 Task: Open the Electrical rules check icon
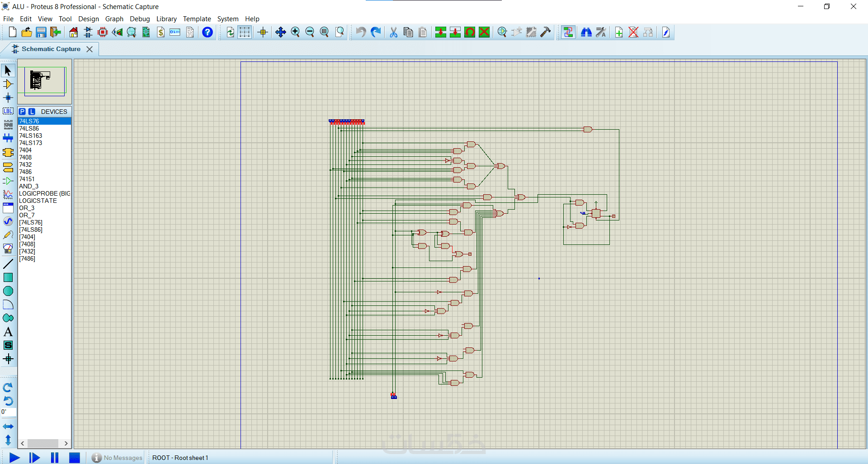pyautogui.click(x=666, y=32)
